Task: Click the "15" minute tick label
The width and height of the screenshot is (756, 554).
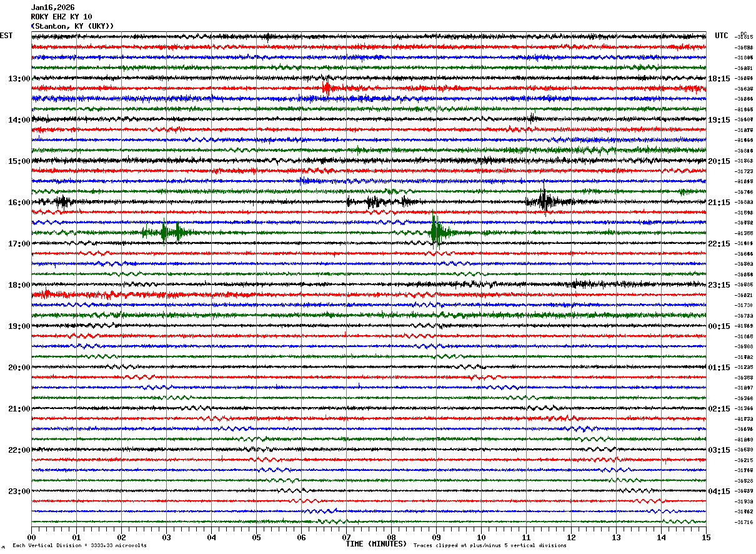Action: 706,537
